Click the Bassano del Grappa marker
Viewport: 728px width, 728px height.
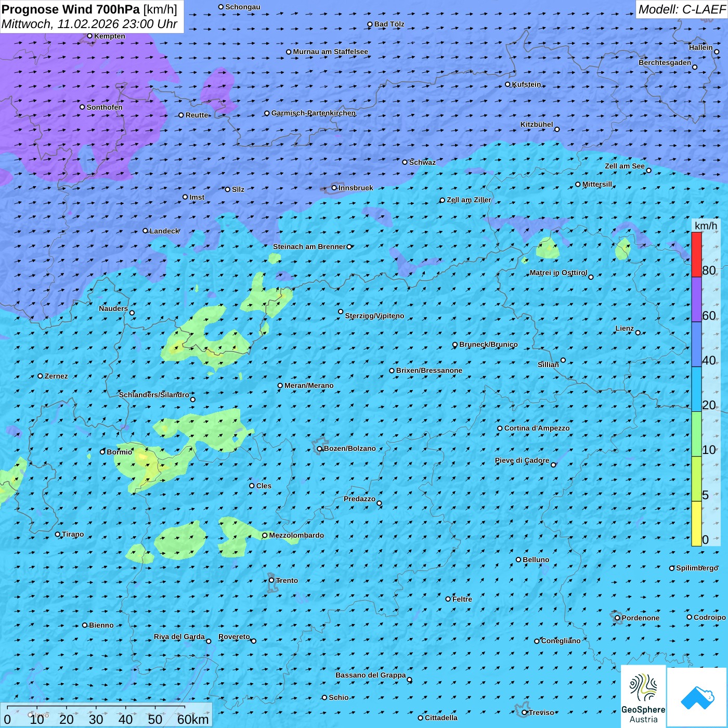click(x=409, y=680)
